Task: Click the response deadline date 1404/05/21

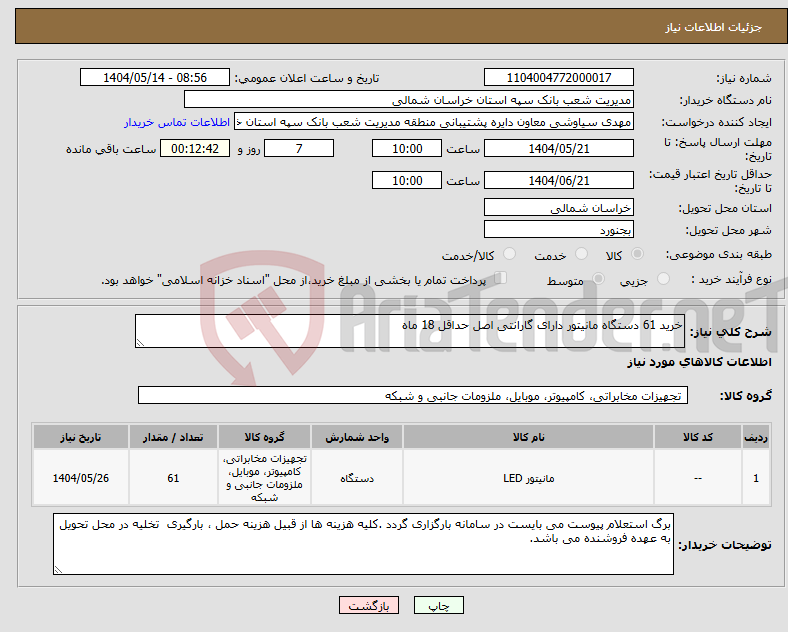Action: 558,148
